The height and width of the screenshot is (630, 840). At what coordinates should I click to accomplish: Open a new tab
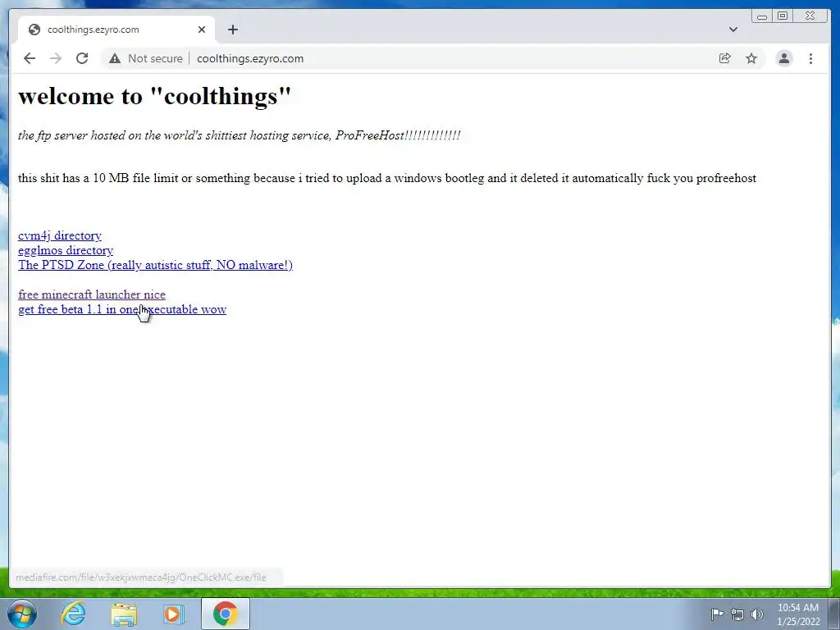232,30
